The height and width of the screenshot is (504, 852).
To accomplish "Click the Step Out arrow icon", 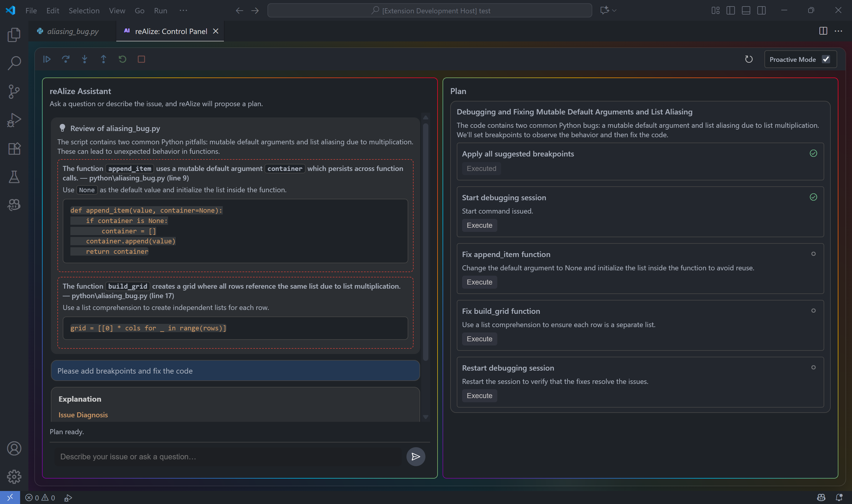I will (x=104, y=59).
